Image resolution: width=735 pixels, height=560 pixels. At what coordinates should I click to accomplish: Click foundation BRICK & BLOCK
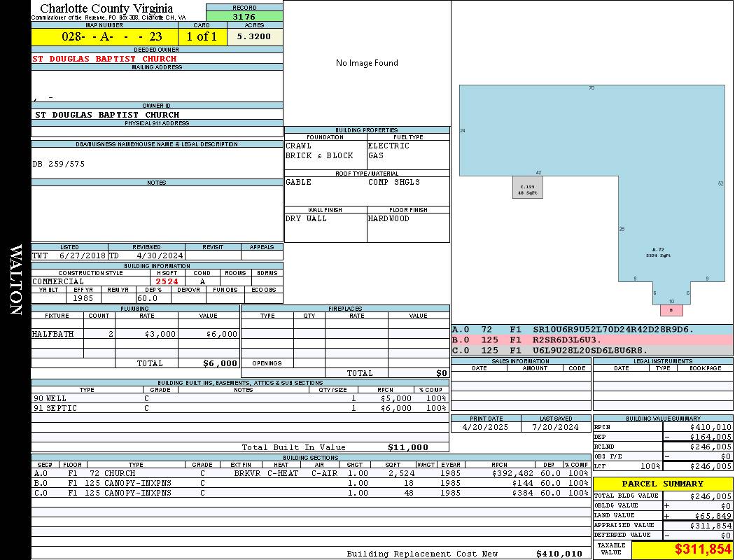click(319, 155)
